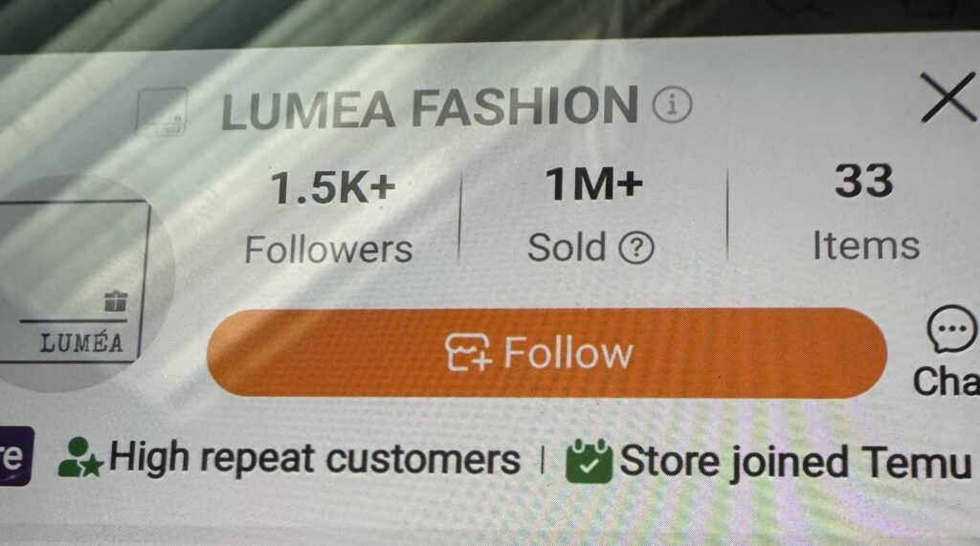Select the High repeat customers label
This screenshot has width=980, height=546.
point(314,459)
